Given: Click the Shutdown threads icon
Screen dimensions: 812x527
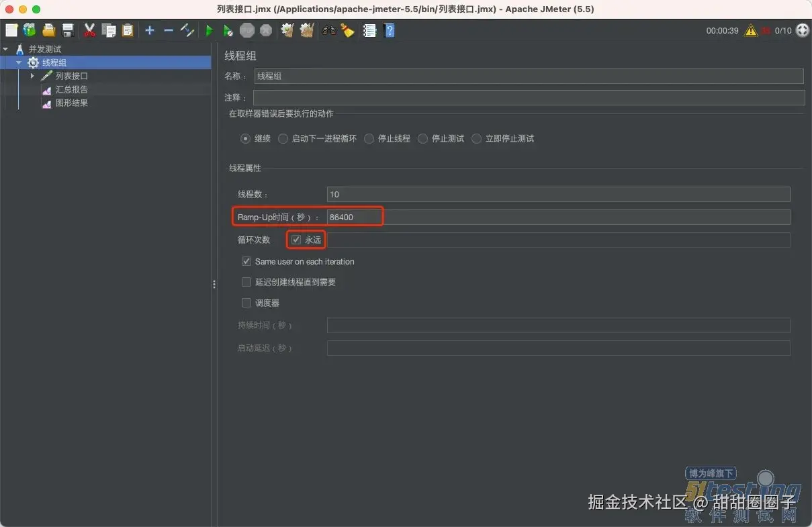Looking at the screenshot, I should (266, 30).
